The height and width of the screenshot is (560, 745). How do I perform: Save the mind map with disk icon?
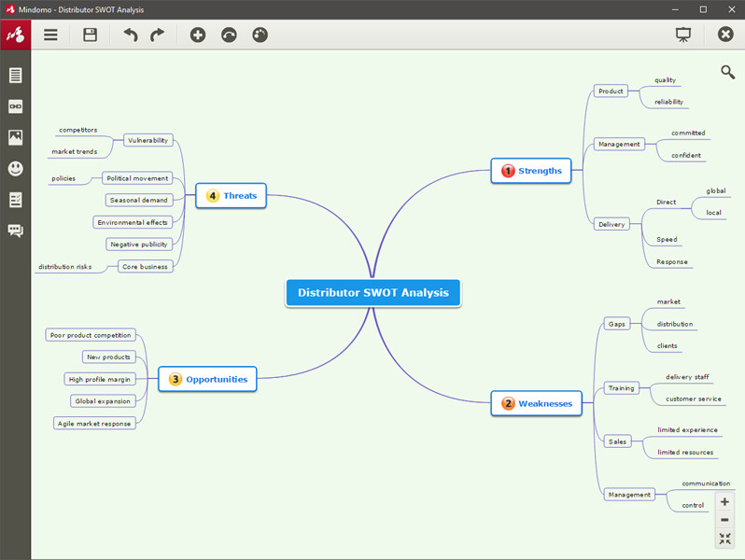click(x=90, y=35)
